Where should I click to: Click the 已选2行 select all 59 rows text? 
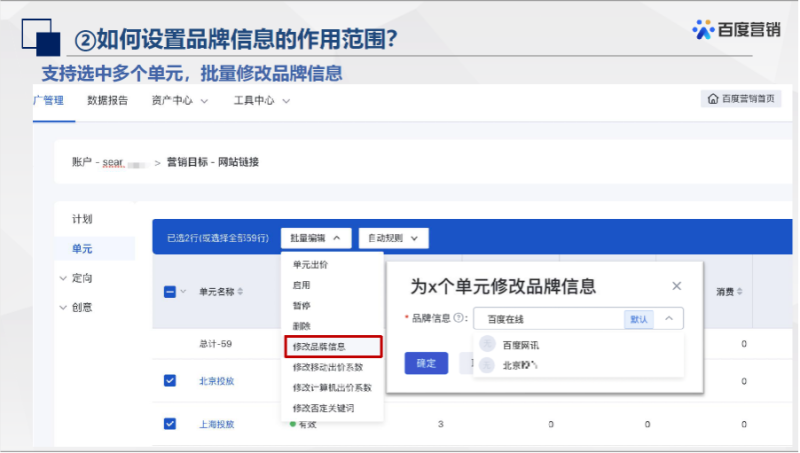coord(218,238)
